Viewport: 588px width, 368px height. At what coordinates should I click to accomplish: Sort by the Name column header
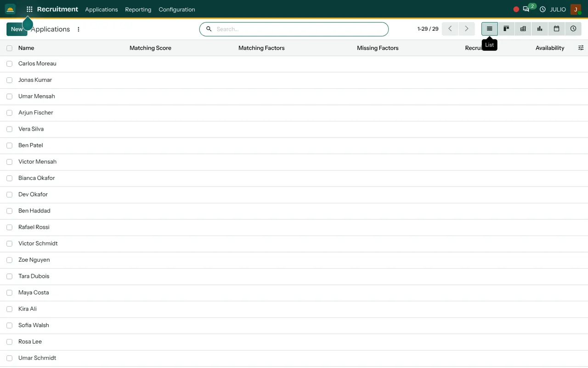coord(26,48)
